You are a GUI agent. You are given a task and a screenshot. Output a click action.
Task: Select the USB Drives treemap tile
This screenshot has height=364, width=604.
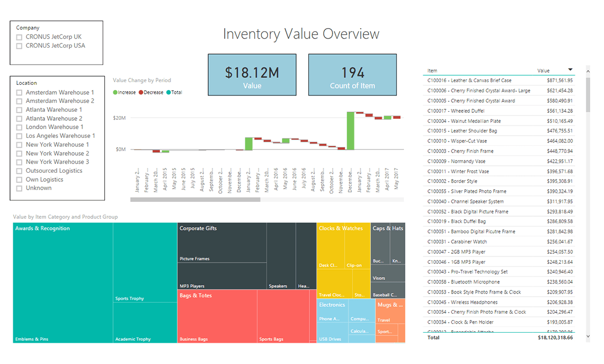[332, 333]
